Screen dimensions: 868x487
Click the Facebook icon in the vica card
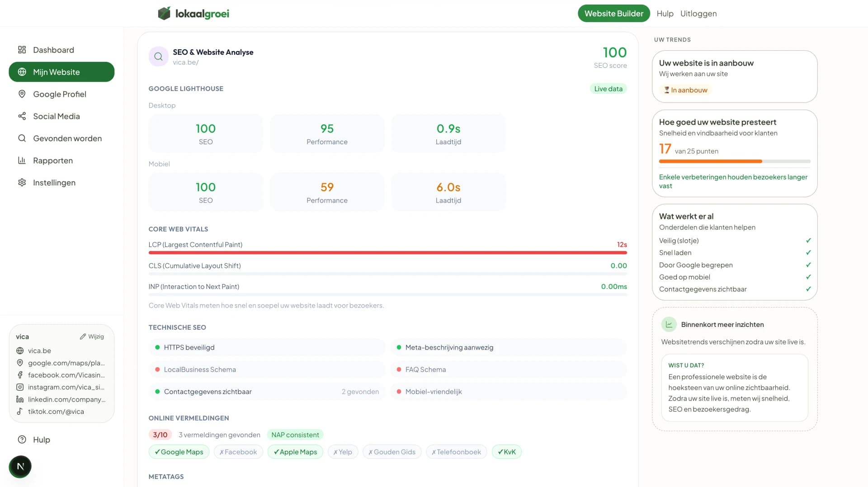(20, 375)
